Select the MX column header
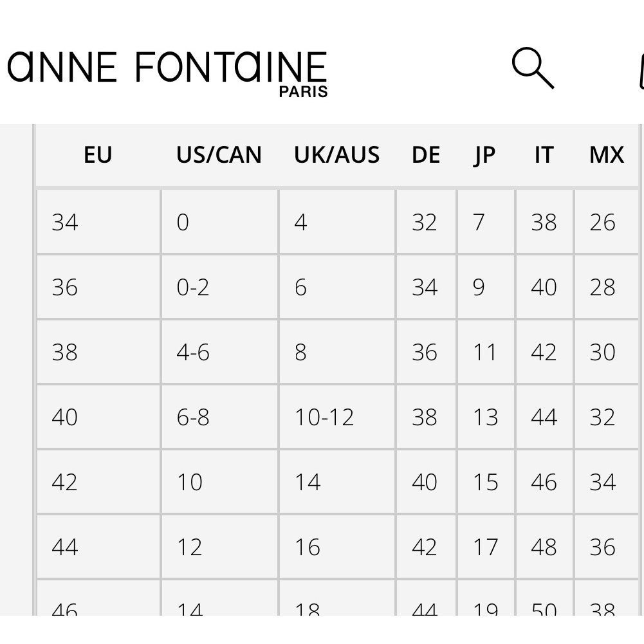Viewport: 644px width, 644px height. (607, 155)
